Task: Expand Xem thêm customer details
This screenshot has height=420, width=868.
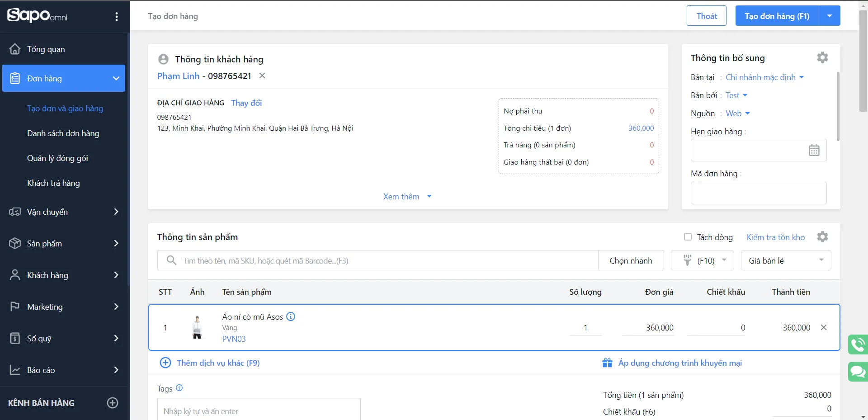Action: click(x=407, y=197)
